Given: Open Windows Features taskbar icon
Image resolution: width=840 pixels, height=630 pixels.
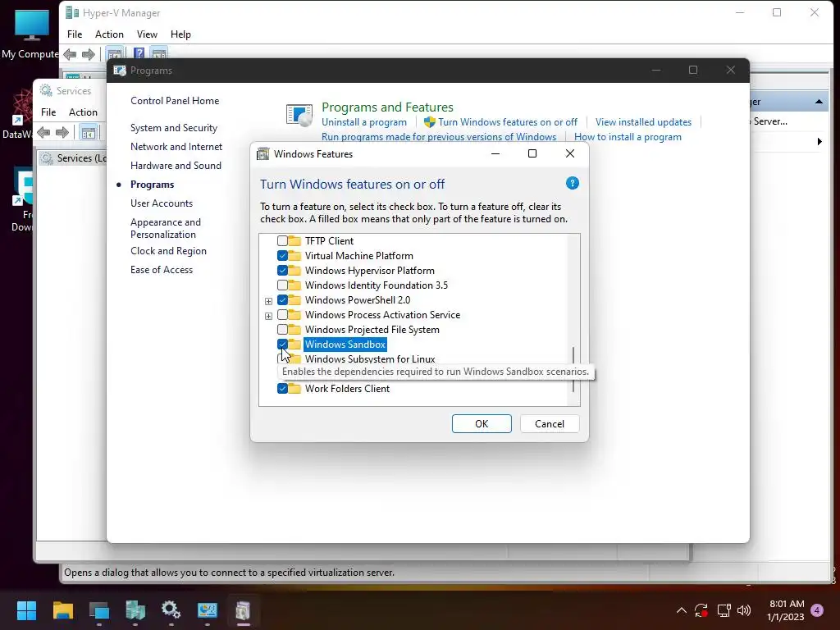Looking at the screenshot, I should 243,610.
